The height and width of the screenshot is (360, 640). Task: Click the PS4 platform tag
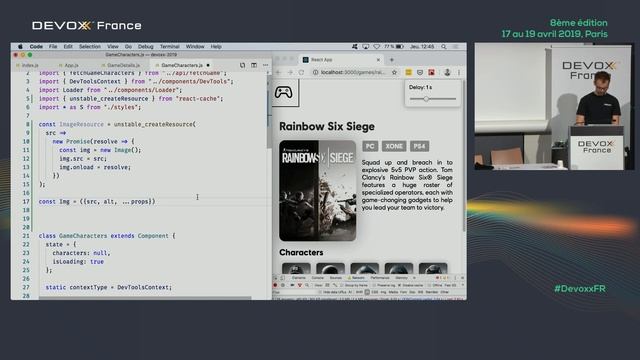(x=420, y=146)
